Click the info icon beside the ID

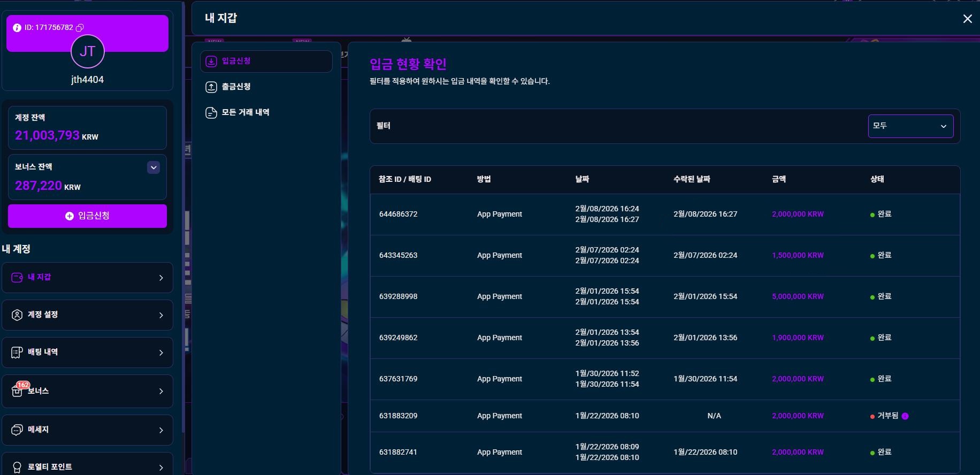point(17,28)
